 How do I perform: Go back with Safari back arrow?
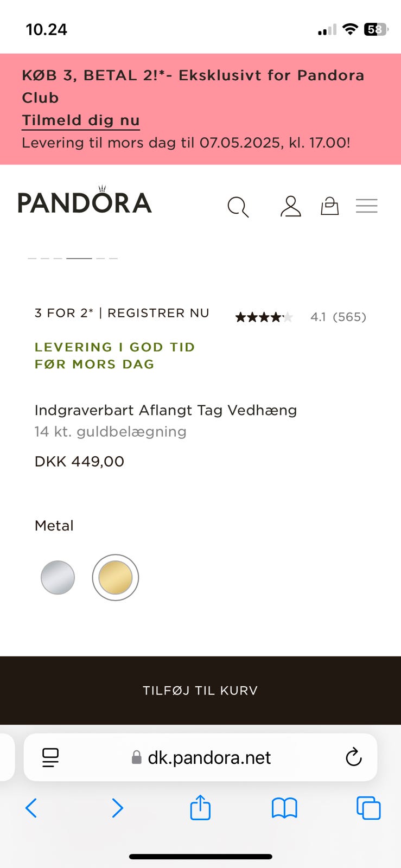[31, 808]
